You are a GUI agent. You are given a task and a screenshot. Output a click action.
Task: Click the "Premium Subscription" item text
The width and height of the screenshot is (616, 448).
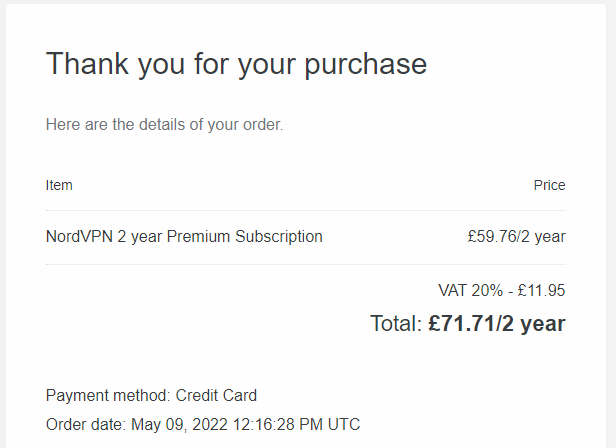245,237
